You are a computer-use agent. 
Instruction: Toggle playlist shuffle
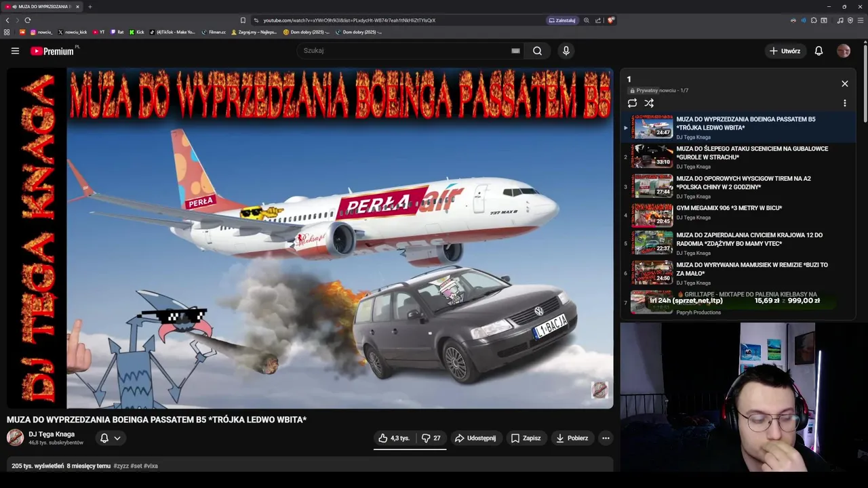[x=649, y=103]
